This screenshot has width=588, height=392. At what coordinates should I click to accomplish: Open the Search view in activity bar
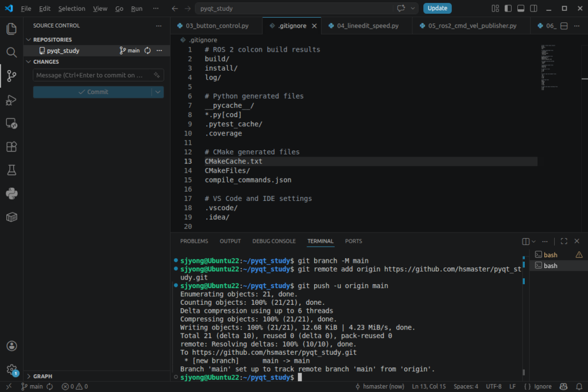[11, 52]
